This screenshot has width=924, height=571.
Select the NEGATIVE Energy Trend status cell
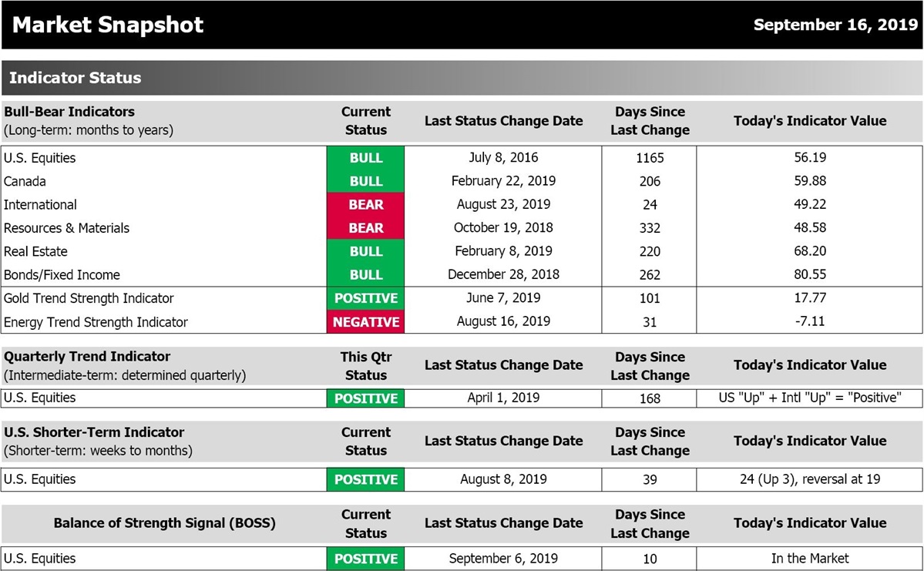pos(366,322)
